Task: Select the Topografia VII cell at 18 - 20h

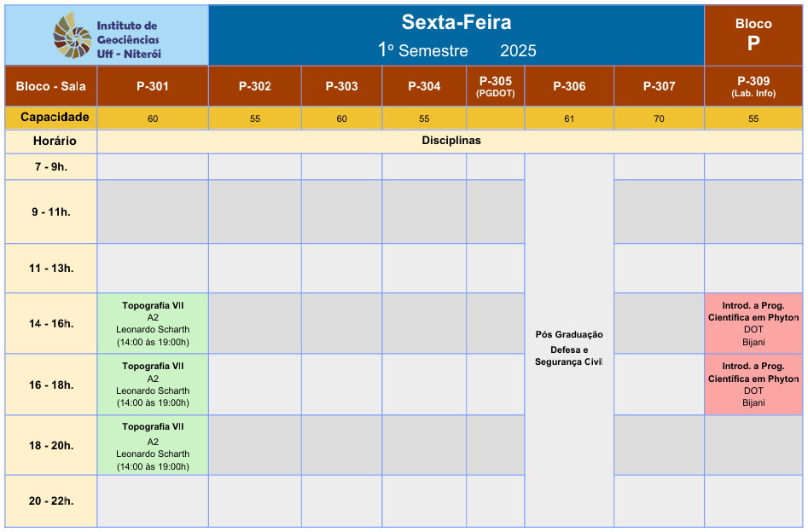Action: click(x=153, y=446)
